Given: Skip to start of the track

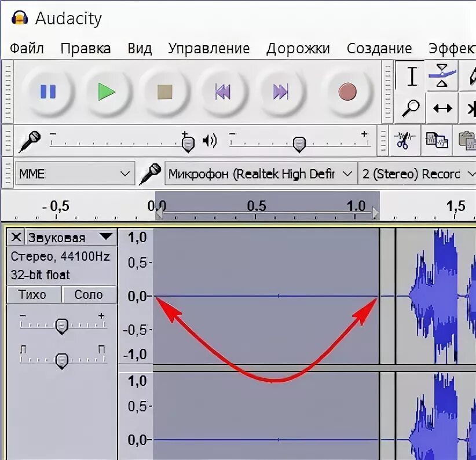Looking at the screenshot, I should click(223, 92).
